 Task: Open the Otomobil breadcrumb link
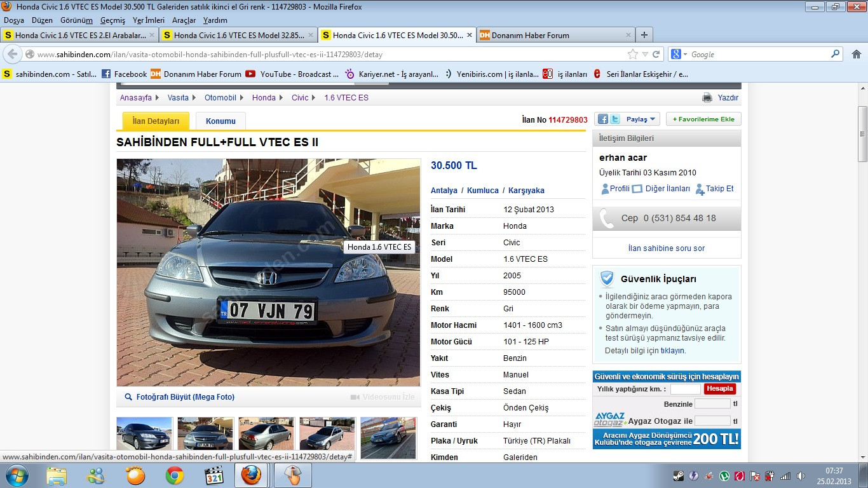[220, 98]
